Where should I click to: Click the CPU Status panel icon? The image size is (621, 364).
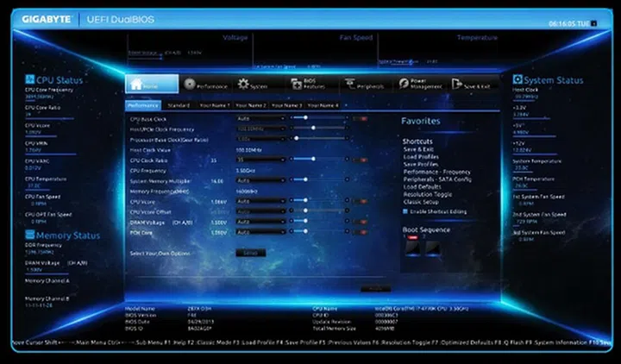coord(29,80)
